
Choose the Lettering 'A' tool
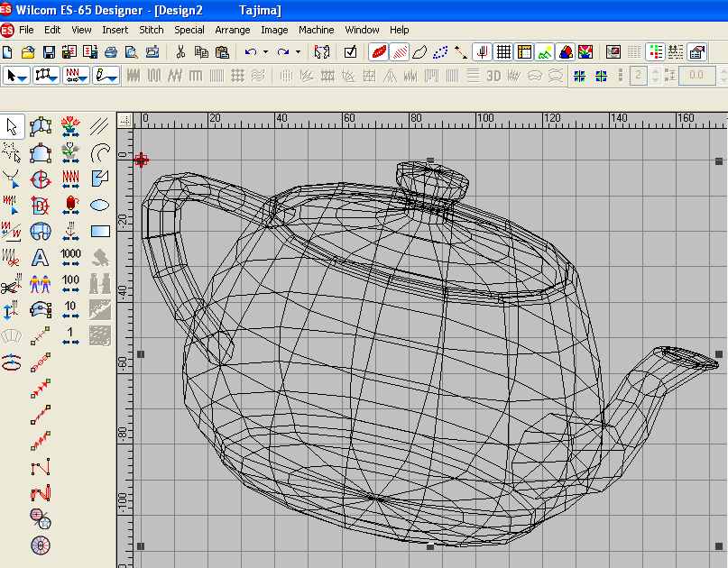(x=40, y=258)
